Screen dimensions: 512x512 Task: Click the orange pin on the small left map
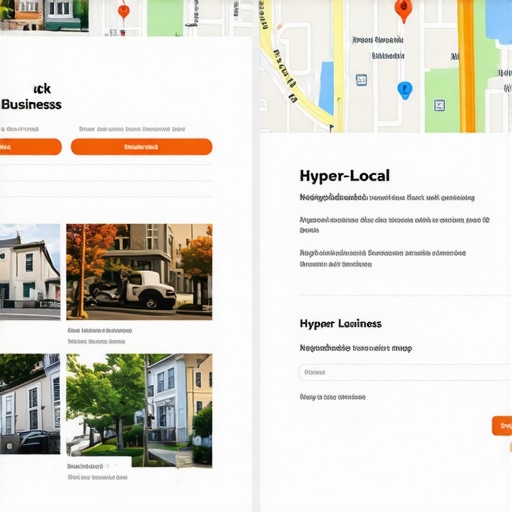124,11
